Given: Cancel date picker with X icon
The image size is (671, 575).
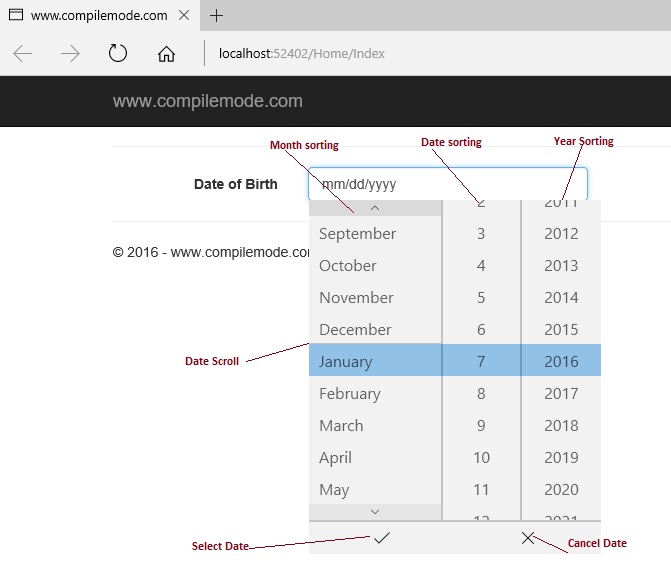Looking at the screenshot, I should [528, 538].
